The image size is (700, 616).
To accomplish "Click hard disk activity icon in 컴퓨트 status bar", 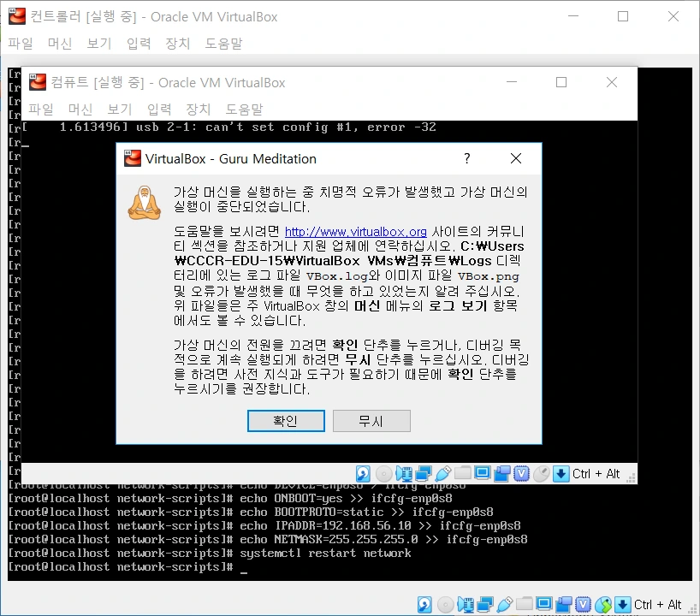I will tap(363, 474).
